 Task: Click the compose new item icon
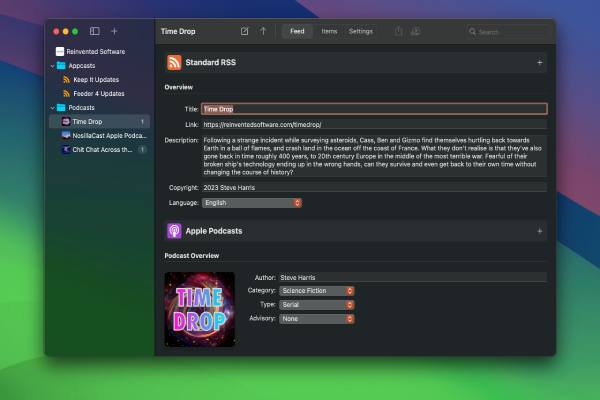[245, 31]
